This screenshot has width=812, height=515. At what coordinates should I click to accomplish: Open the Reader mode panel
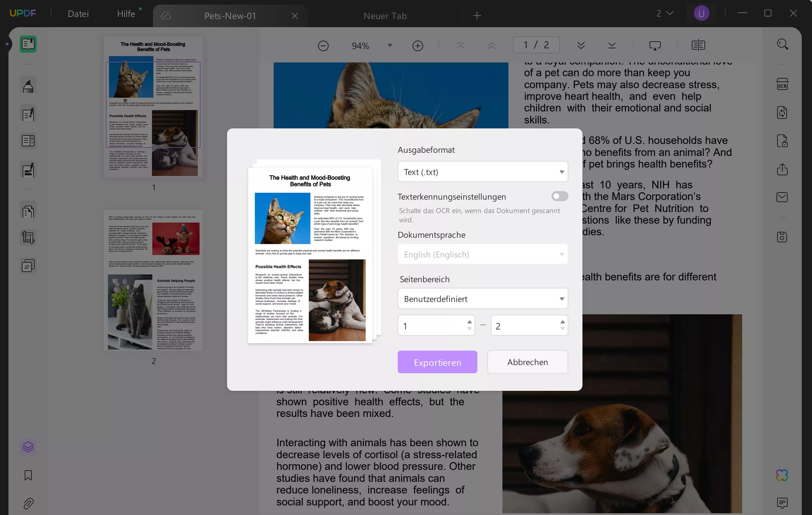coord(28,44)
